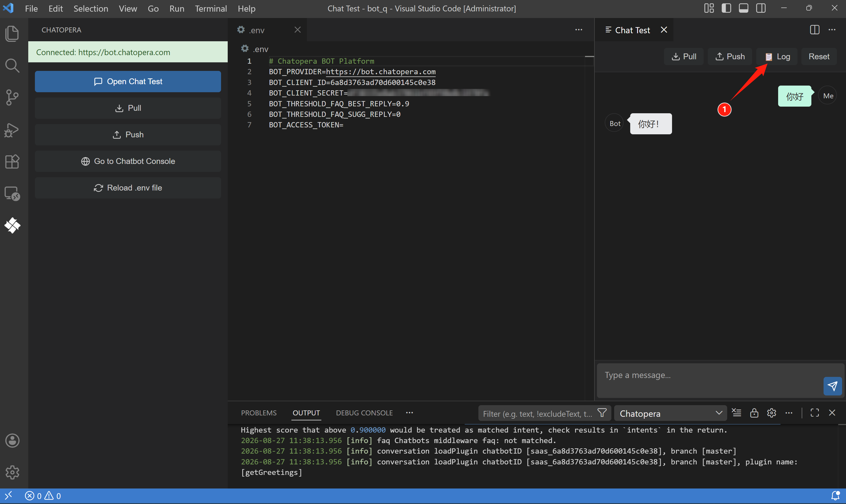Open the View menu

coord(128,9)
